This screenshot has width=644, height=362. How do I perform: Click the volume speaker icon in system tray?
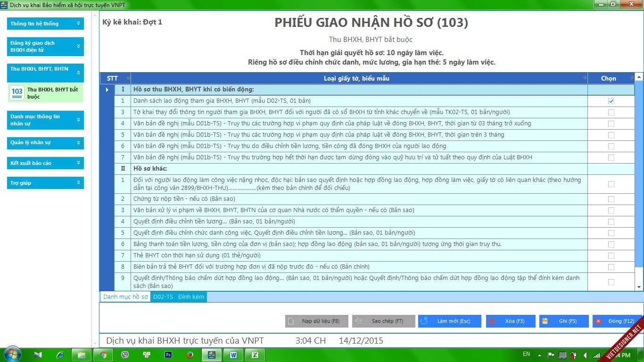tap(585, 355)
